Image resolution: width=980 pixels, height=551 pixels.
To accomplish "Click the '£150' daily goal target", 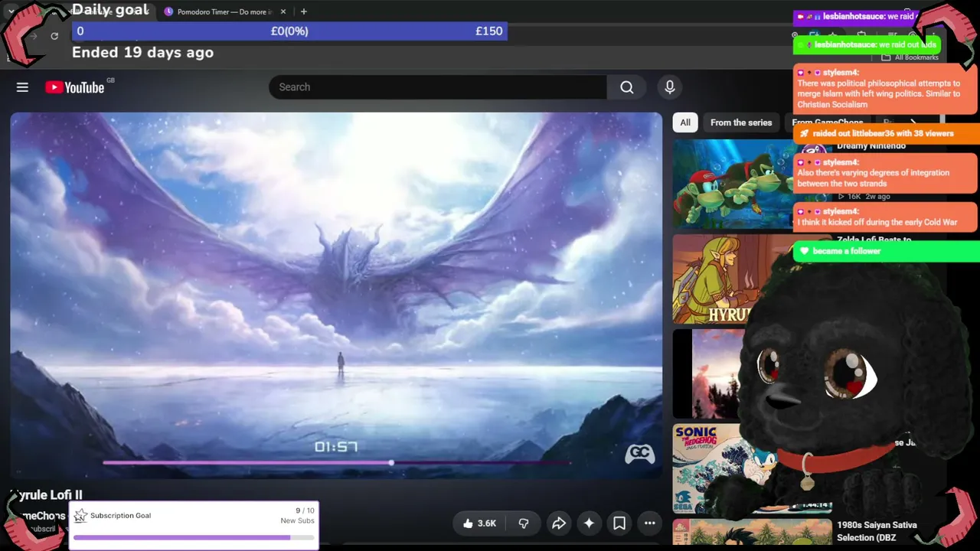I will coord(489,31).
